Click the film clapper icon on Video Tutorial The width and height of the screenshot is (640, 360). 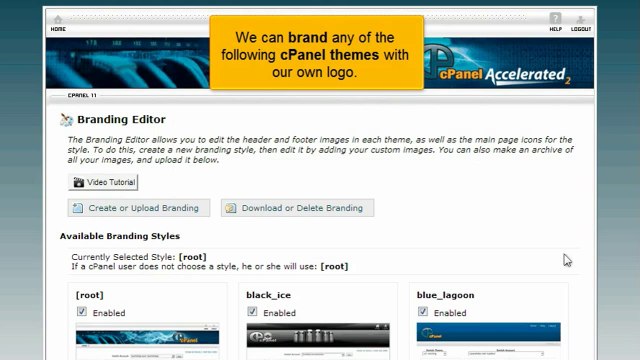(78, 182)
